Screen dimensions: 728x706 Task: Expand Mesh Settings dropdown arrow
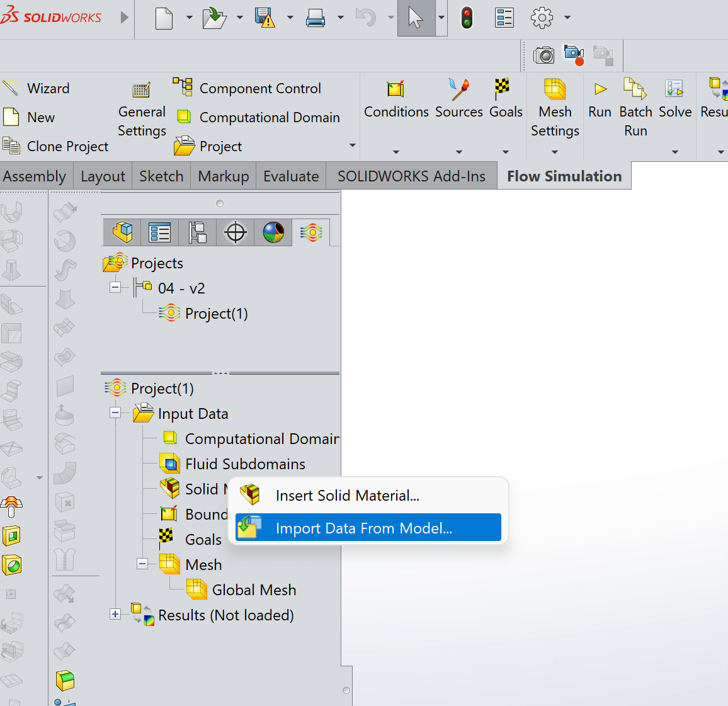coord(555,152)
